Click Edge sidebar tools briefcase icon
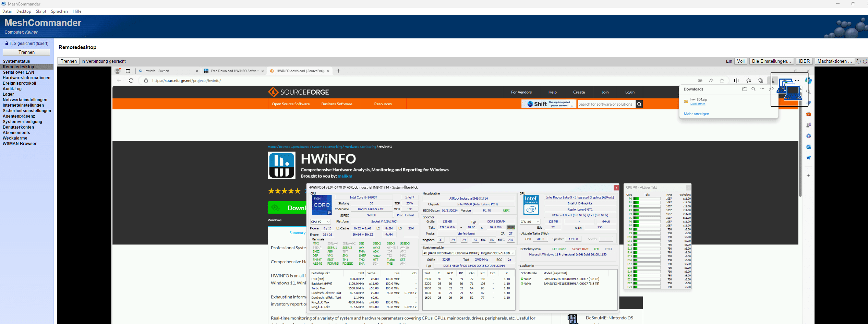 (809, 114)
